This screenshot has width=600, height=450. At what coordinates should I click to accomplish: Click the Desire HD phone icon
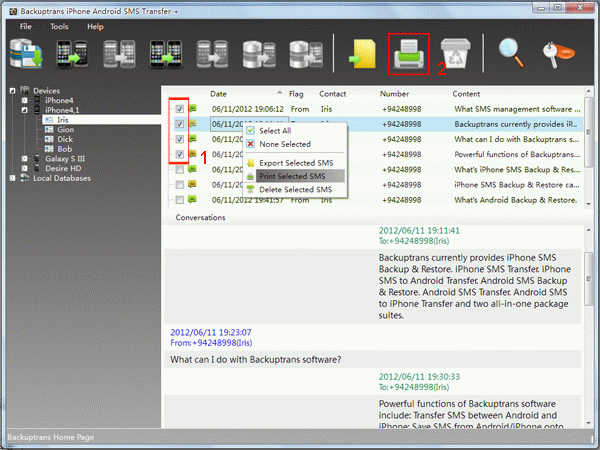click(x=37, y=168)
